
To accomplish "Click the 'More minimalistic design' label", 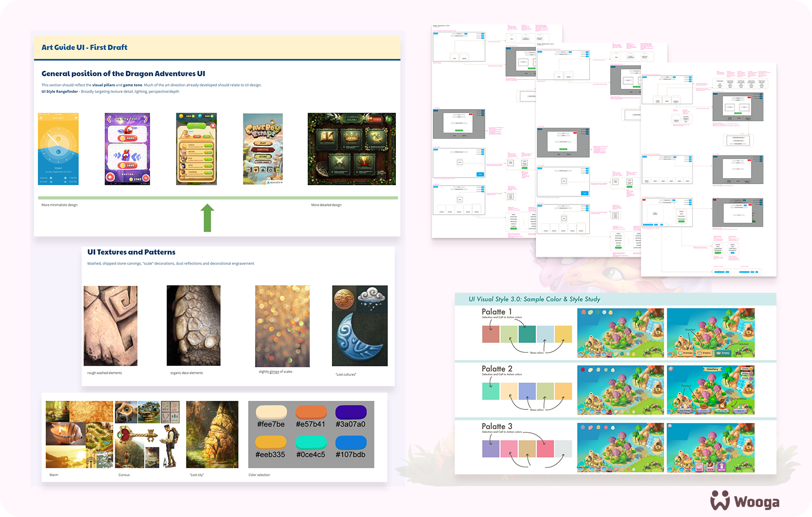I will tap(59, 205).
